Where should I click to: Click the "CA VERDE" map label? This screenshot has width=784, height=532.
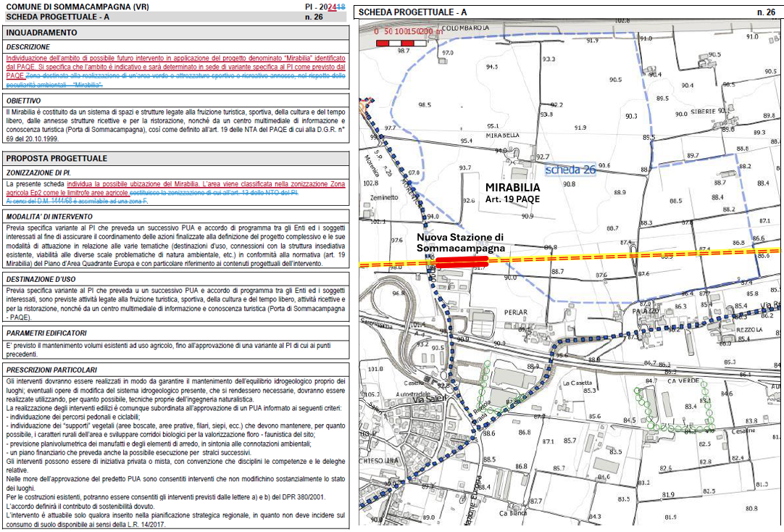[683, 381]
